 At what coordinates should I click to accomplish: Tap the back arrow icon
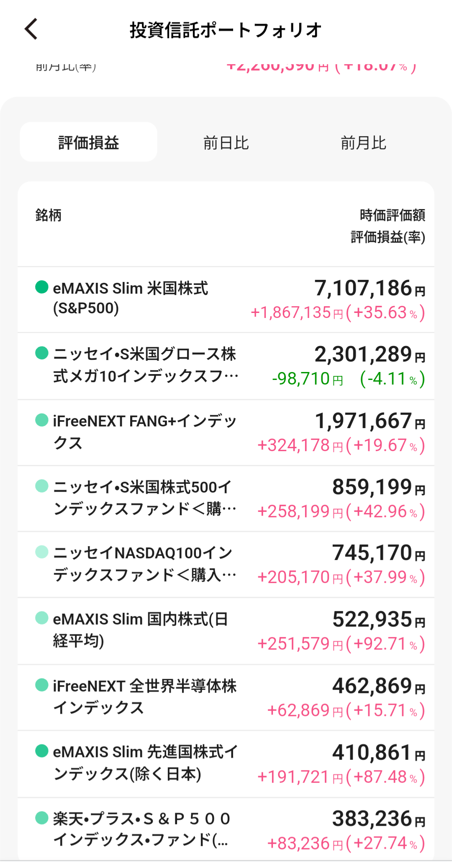point(31,29)
